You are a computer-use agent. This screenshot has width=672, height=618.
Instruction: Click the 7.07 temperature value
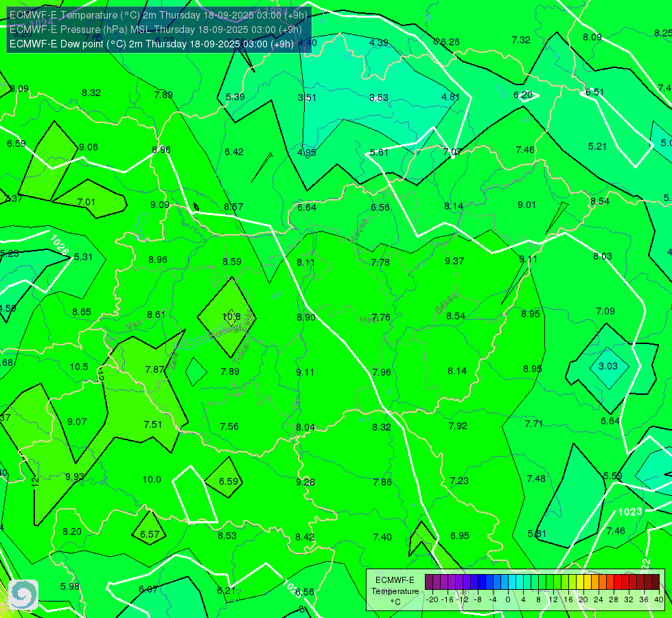[452, 152]
